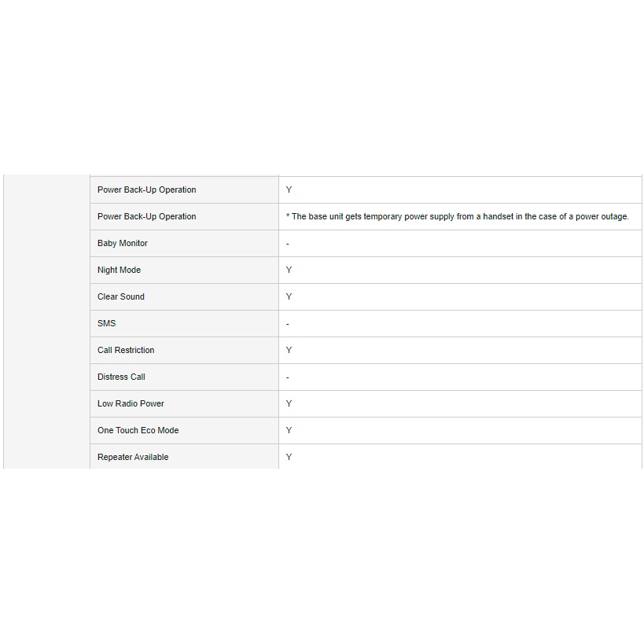Click the Y value for Power Back-Up Operation
This screenshot has height=644, width=644.
(x=289, y=190)
